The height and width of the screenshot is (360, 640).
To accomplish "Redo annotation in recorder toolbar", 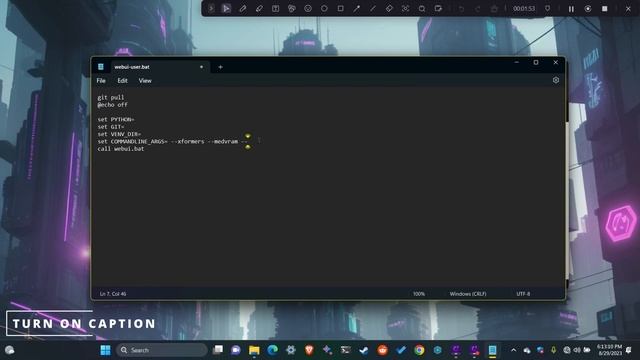I will coord(478,9).
